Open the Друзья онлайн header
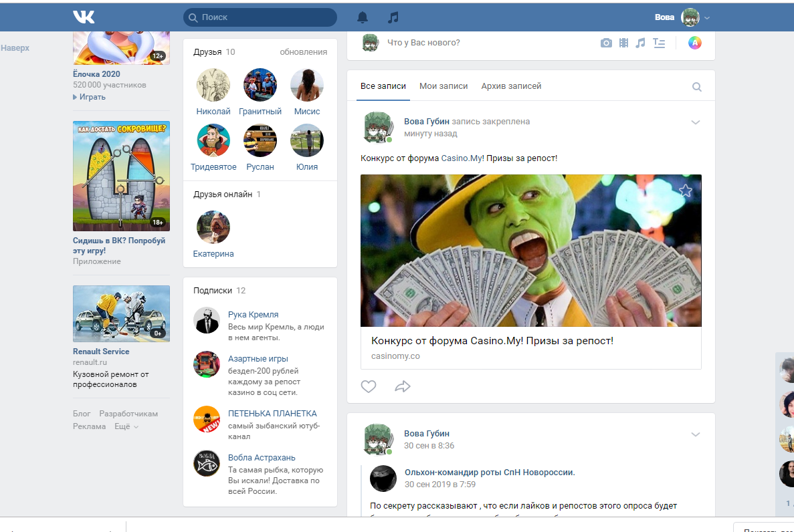 click(227, 194)
